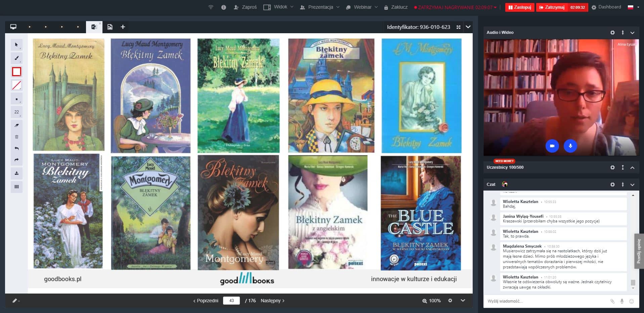Collapse the bottom slide navigation bar chevron

tap(463, 301)
